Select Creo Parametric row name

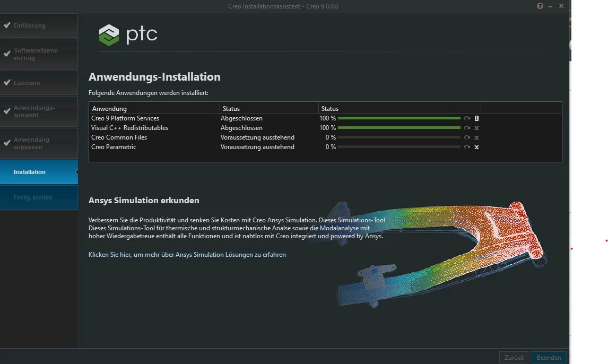(x=114, y=147)
